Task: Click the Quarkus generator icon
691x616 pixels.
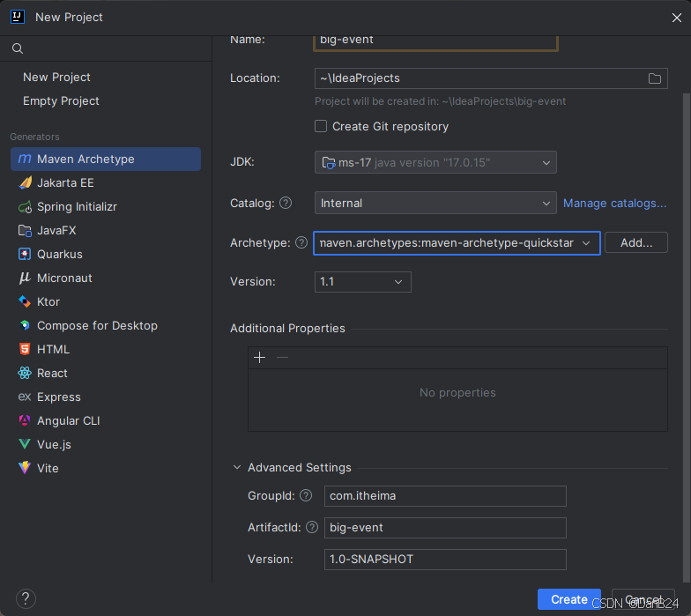Action: pos(25,254)
